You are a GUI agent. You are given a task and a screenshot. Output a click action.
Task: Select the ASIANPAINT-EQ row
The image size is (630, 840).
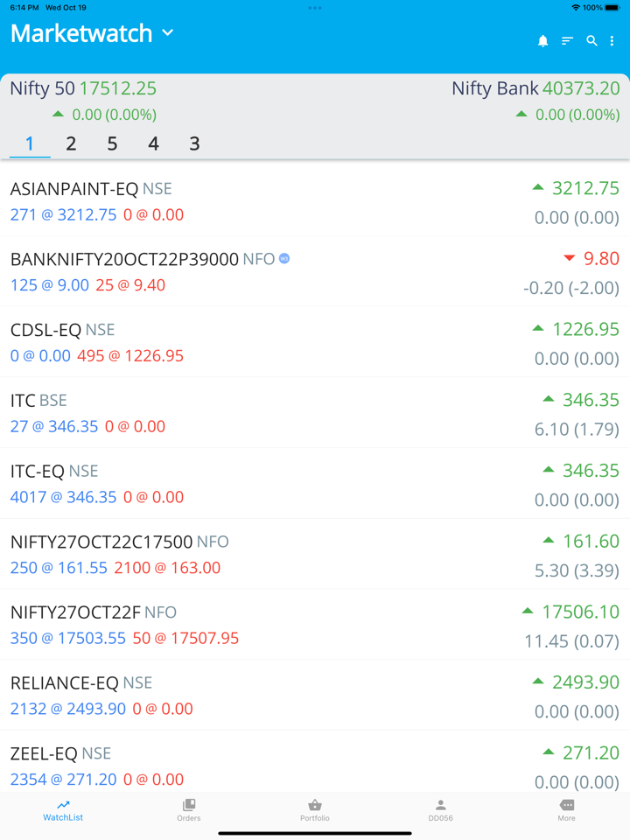315,201
